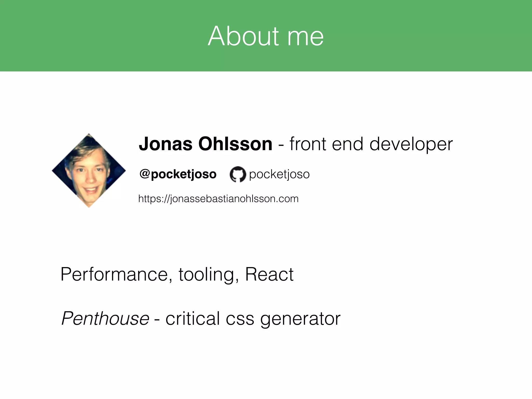The width and height of the screenshot is (532, 399).
Task: Click the word 'Jonas' in the name
Action: (166, 144)
